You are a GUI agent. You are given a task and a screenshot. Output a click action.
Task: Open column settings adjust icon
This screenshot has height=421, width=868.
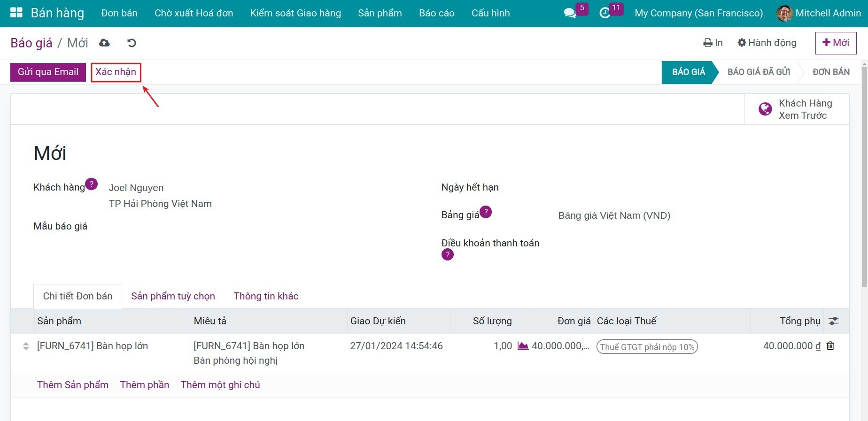pyautogui.click(x=833, y=321)
